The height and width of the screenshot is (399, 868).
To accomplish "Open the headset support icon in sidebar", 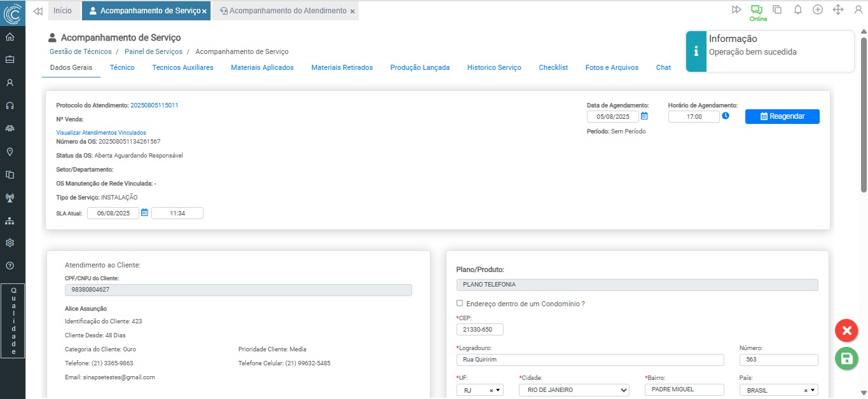I will click(x=10, y=105).
